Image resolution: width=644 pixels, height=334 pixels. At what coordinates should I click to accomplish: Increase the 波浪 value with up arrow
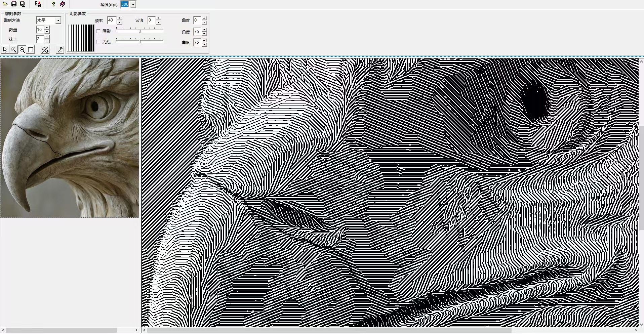click(159, 18)
